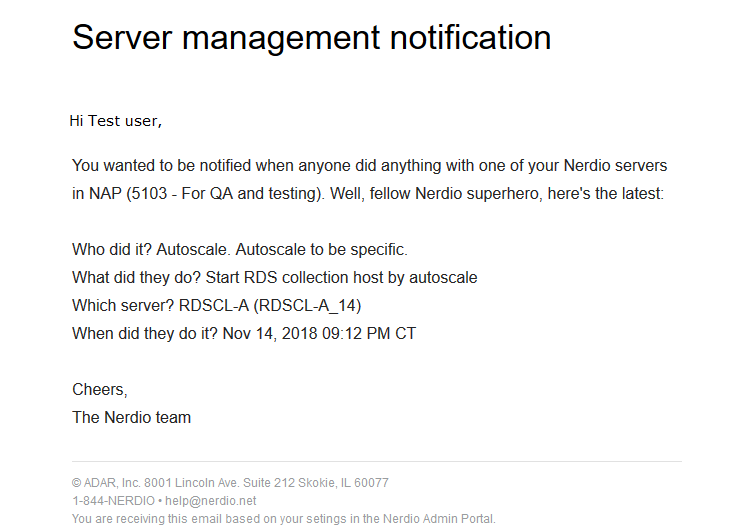Viewport: 735px width, 531px height.
Task: Click the 'What did they do?' line
Action: 275,277
